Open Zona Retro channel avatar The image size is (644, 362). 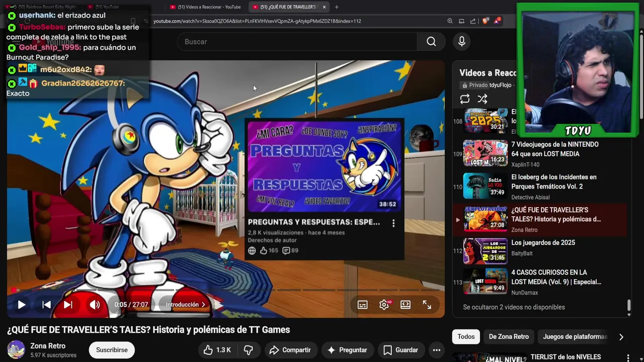16,350
